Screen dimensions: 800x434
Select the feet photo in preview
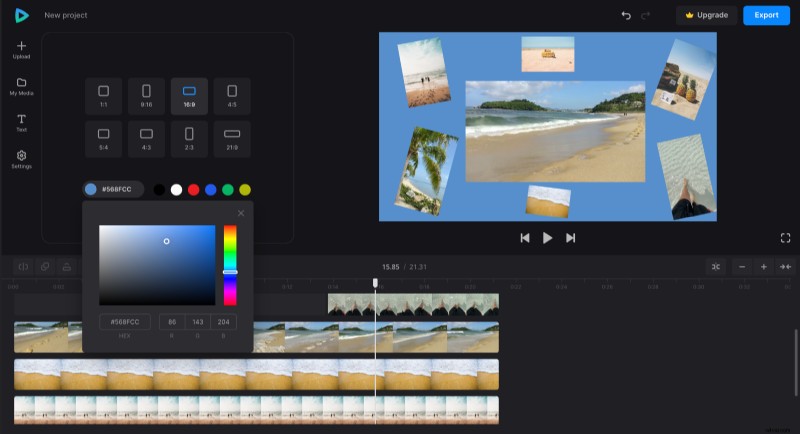687,177
